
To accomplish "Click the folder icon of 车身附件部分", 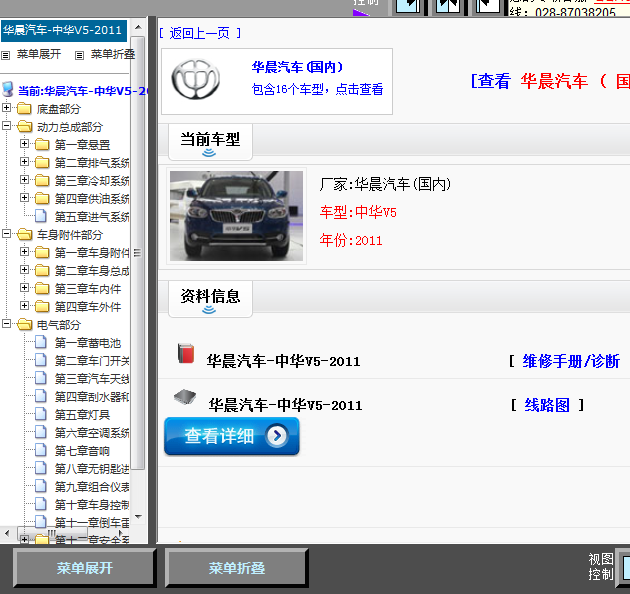I will click(x=25, y=234).
